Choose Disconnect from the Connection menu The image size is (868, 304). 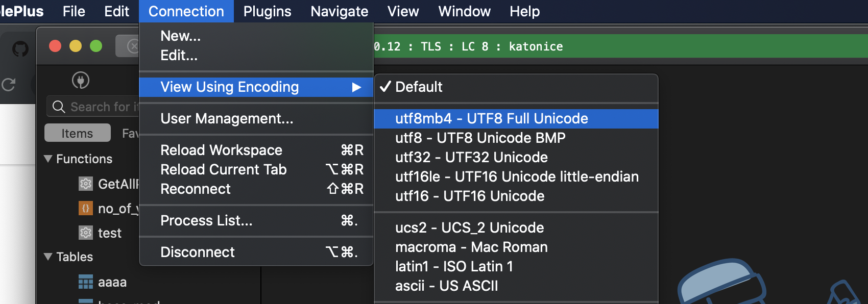198,251
